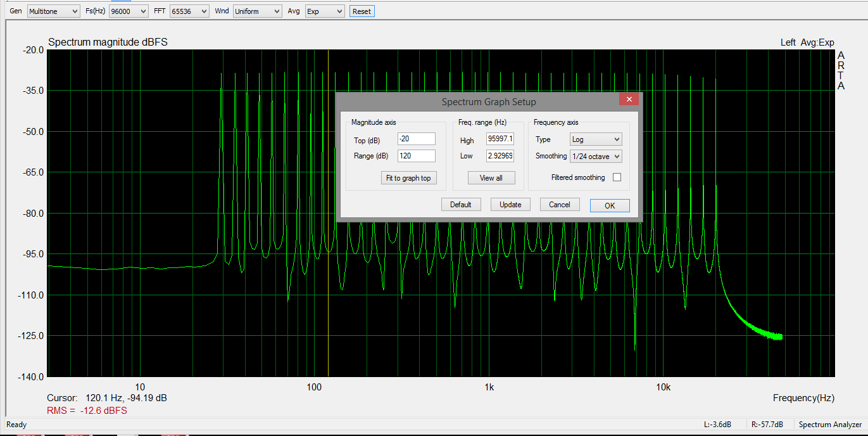Open the frequency axis Type dropdown
Viewport: 868px width, 436px height.
[596, 139]
